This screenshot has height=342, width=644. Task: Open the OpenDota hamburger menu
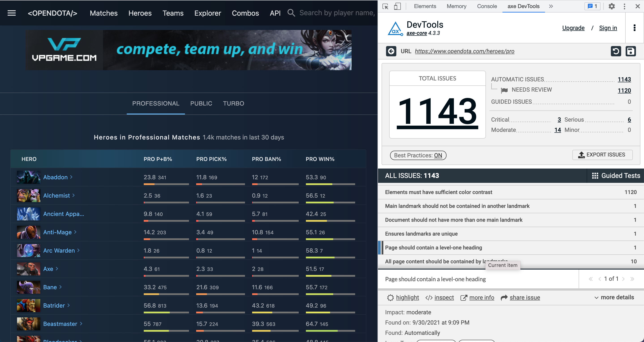[11, 13]
